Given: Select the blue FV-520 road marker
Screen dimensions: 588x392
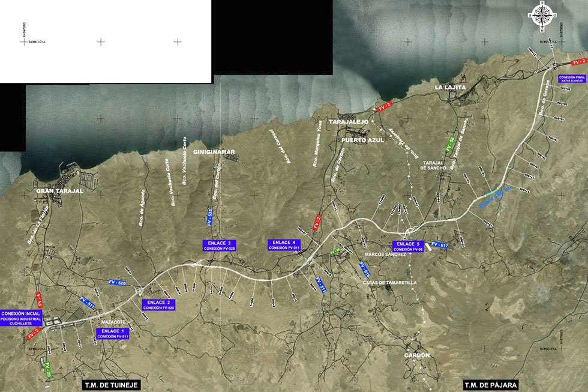Looking at the screenshot, I should click(117, 282).
